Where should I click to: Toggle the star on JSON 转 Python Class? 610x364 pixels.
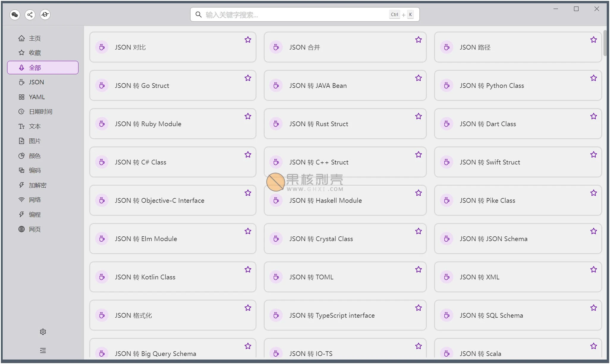593,78
